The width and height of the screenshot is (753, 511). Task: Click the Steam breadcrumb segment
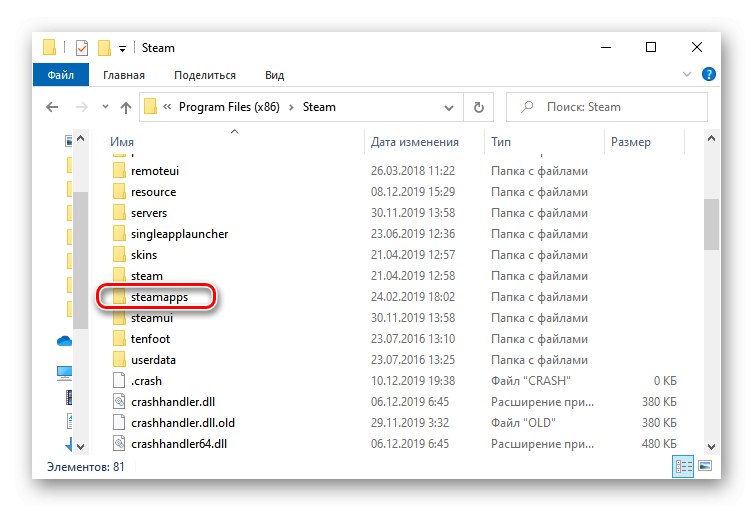319,107
